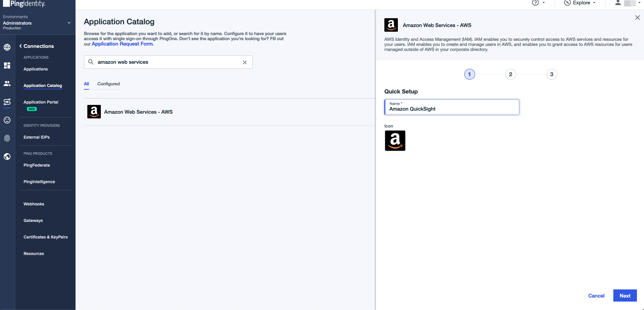The height and width of the screenshot is (310, 644).
Task: Click the user profile icon
Action: click(618, 3)
